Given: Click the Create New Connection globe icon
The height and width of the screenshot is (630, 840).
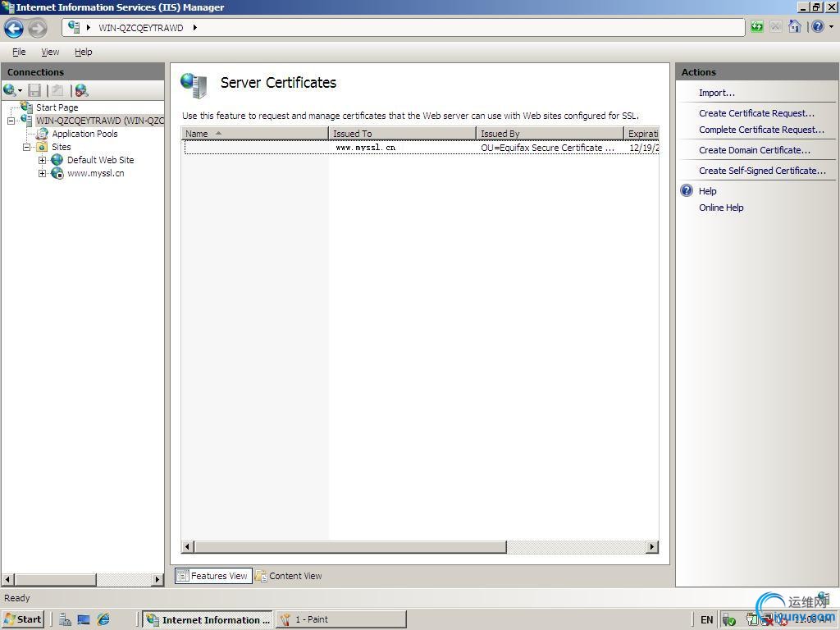Looking at the screenshot, I should 9,90.
